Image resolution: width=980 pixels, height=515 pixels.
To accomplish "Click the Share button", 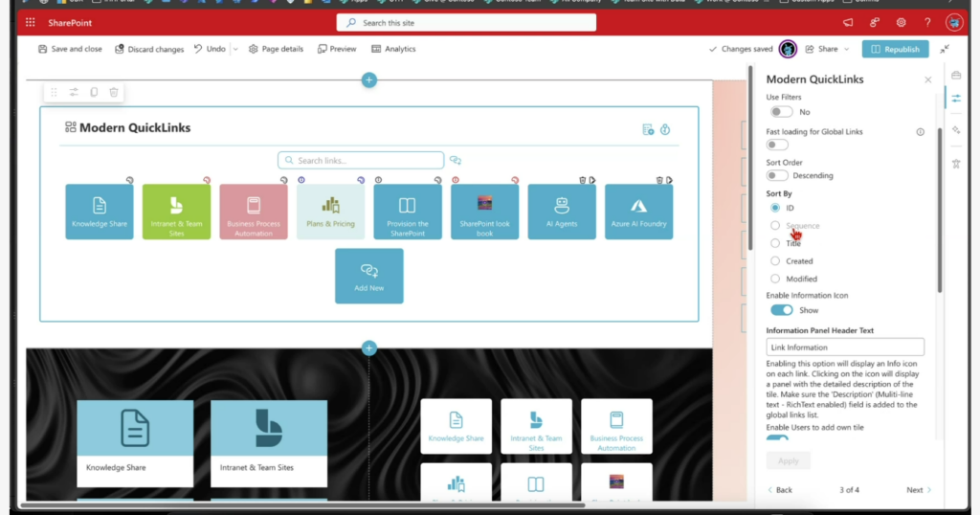I will coord(822,49).
